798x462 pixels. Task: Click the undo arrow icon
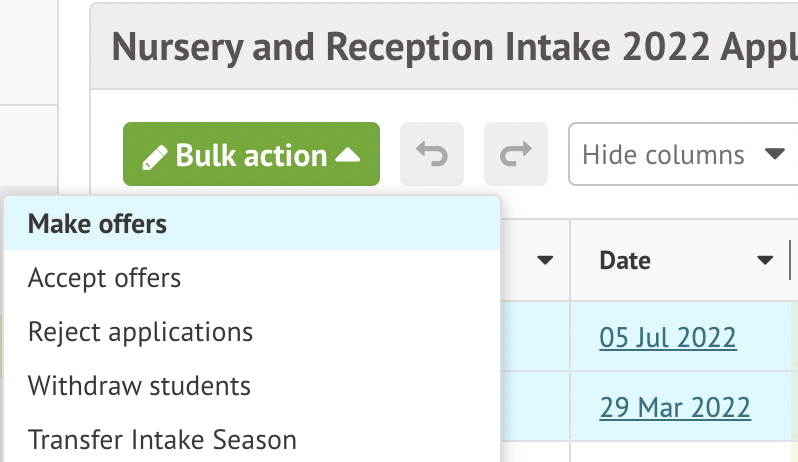tap(431, 155)
